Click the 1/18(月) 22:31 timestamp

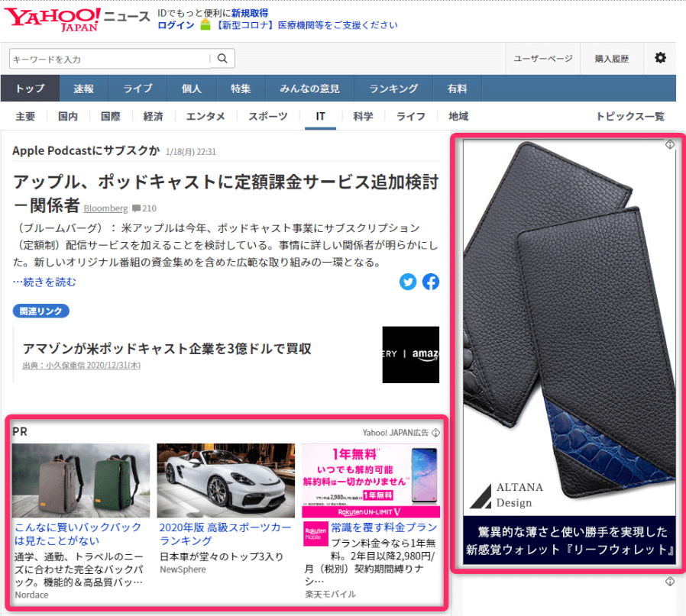[191, 152]
